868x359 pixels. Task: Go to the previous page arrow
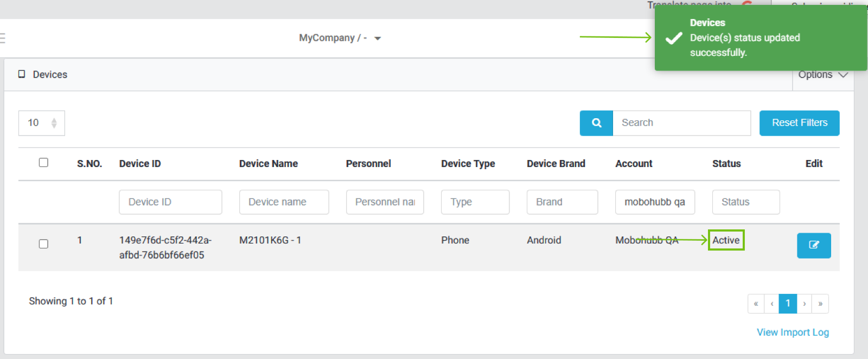pyautogui.click(x=771, y=304)
